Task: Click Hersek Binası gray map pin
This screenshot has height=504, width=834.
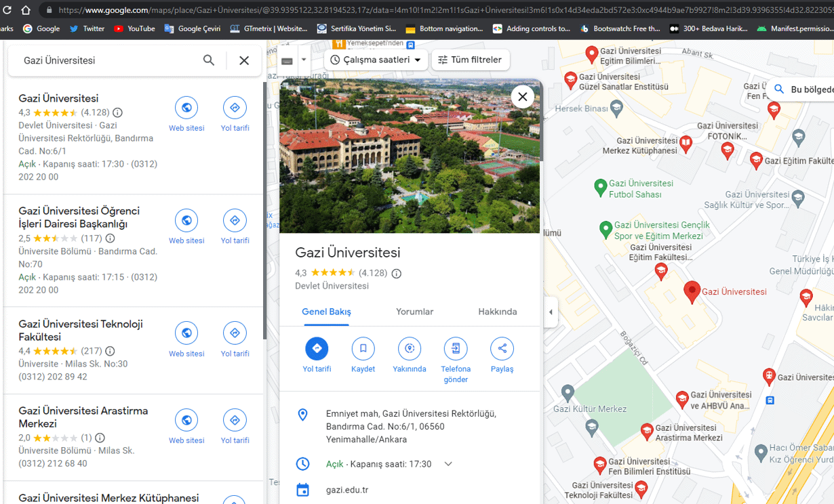Action: click(x=616, y=108)
